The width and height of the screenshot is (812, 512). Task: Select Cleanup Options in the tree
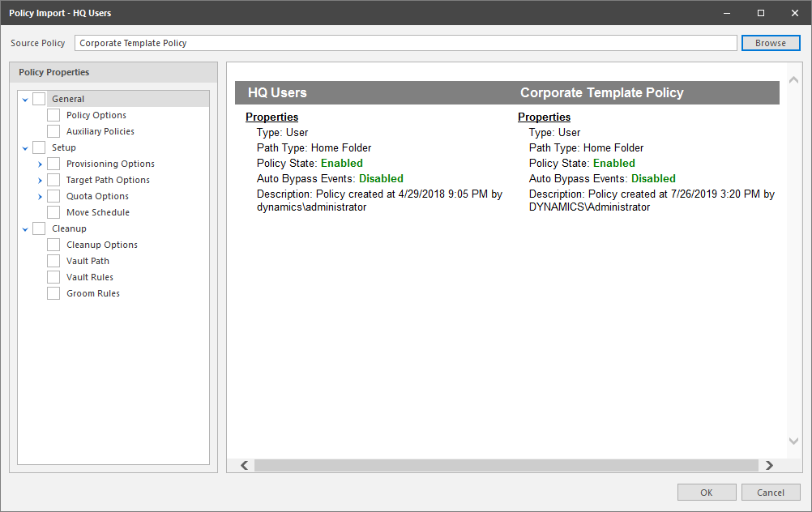tap(102, 245)
